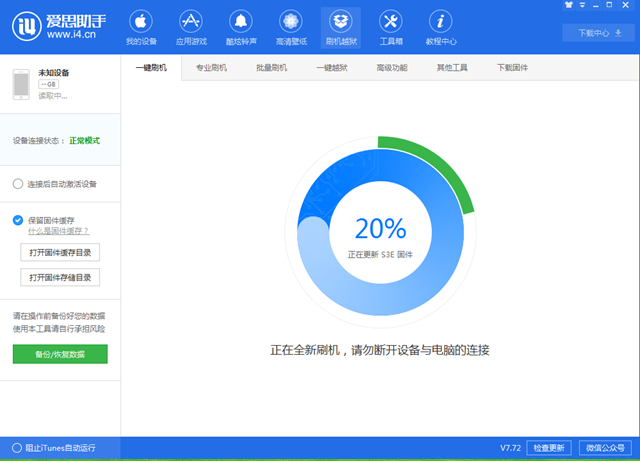Click green 备份/恢复数据 button
This screenshot has width=640, height=461.
click(60, 354)
